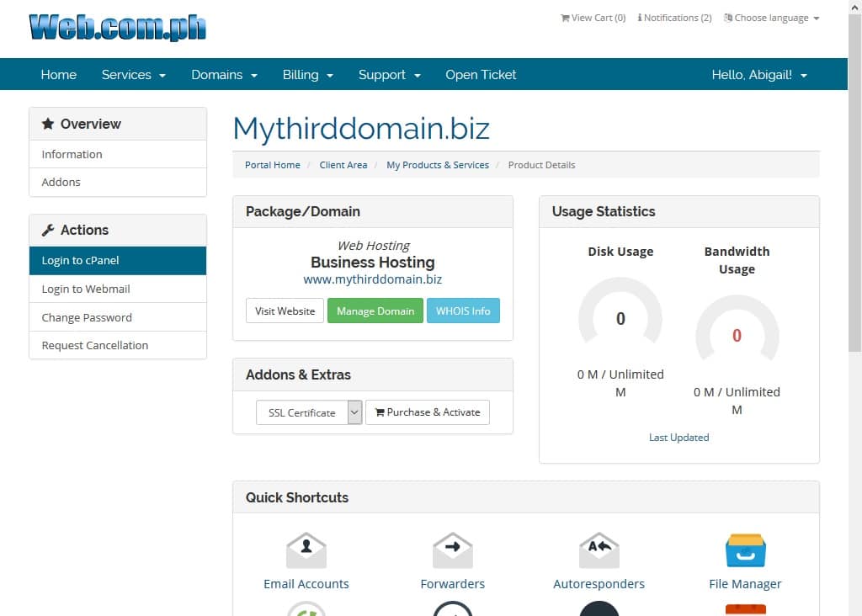Go to My Products & Services breadcrumb
Image resolution: width=862 pixels, height=616 pixels.
[438, 165]
